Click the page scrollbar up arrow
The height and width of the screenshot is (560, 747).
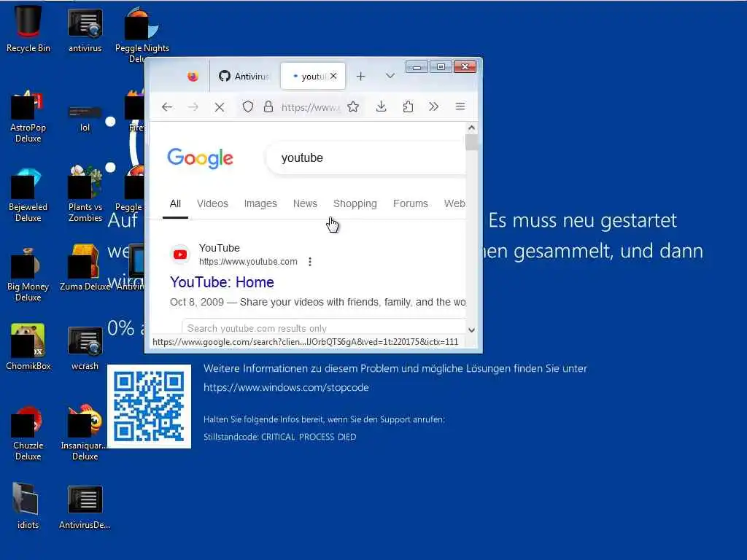coord(471,128)
